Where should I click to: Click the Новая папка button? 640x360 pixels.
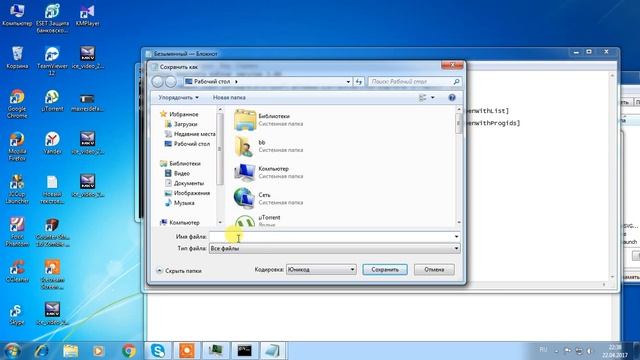pos(229,98)
